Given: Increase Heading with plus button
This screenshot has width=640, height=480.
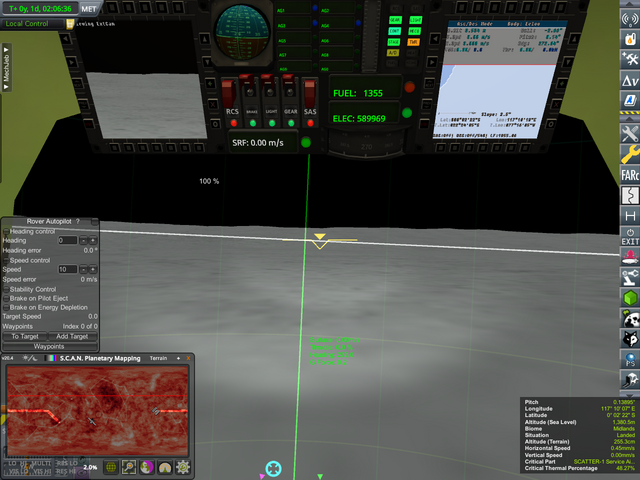Looking at the screenshot, I should click(93, 240).
